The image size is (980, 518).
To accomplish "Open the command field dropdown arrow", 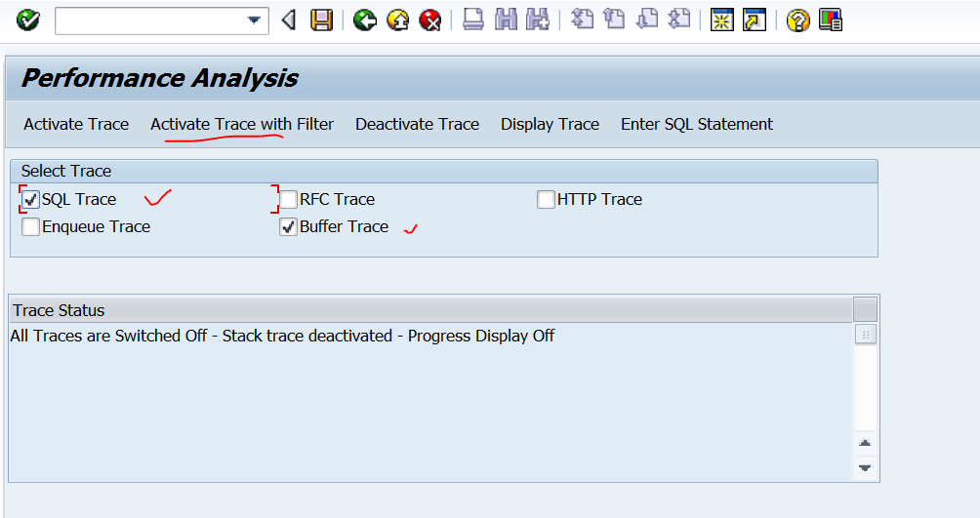I will 254,20.
